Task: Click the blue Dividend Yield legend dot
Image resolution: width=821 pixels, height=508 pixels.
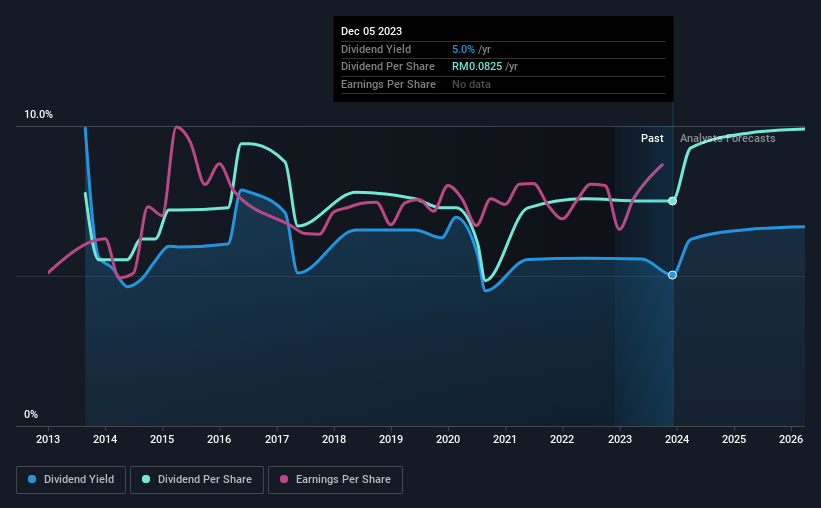Action: click(32, 479)
